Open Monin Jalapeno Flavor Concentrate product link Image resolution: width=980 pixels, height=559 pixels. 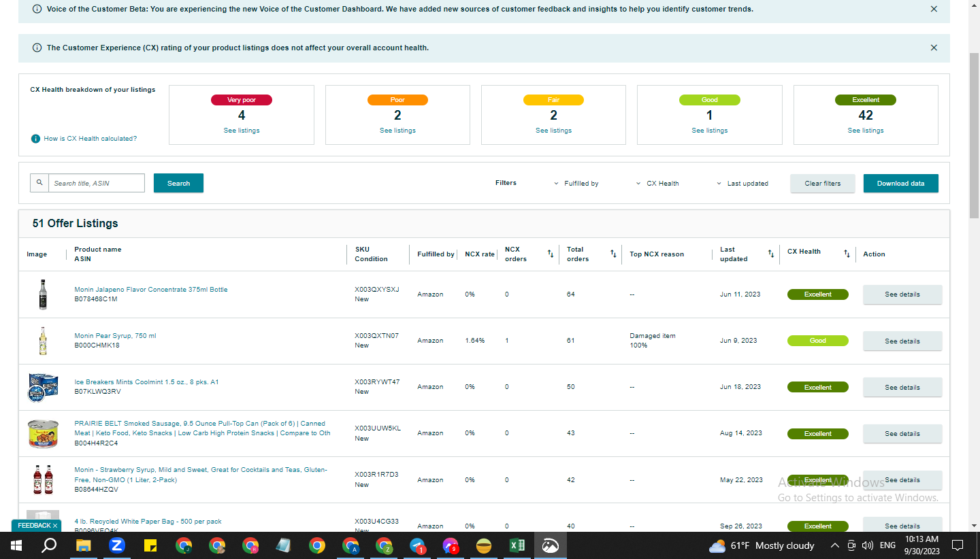pos(151,290)
